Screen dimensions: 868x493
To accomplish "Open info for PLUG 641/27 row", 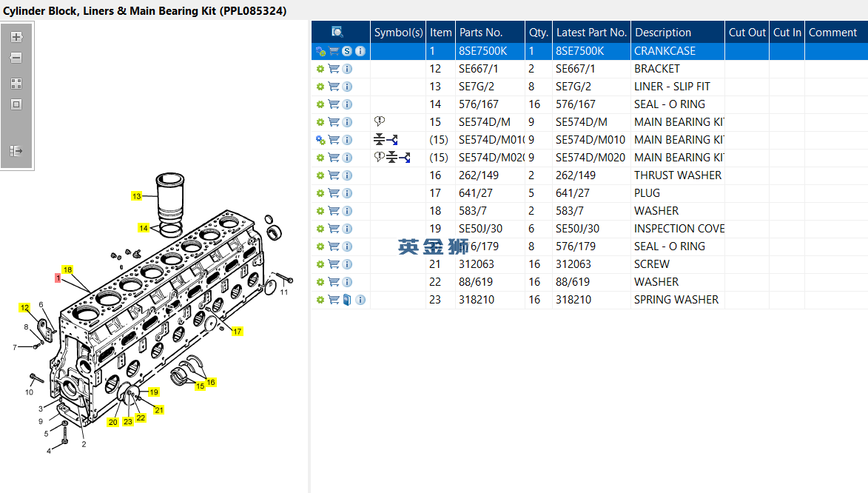I will [347, 193].
